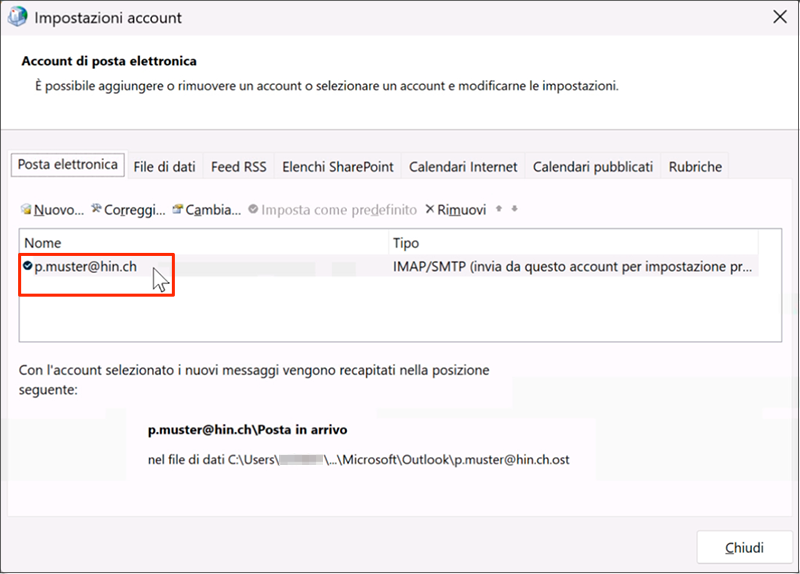Open the Calendari pubblicati tab
Image resolution: width=800 pixels, height=574 pixels.
tap(593, 167)
